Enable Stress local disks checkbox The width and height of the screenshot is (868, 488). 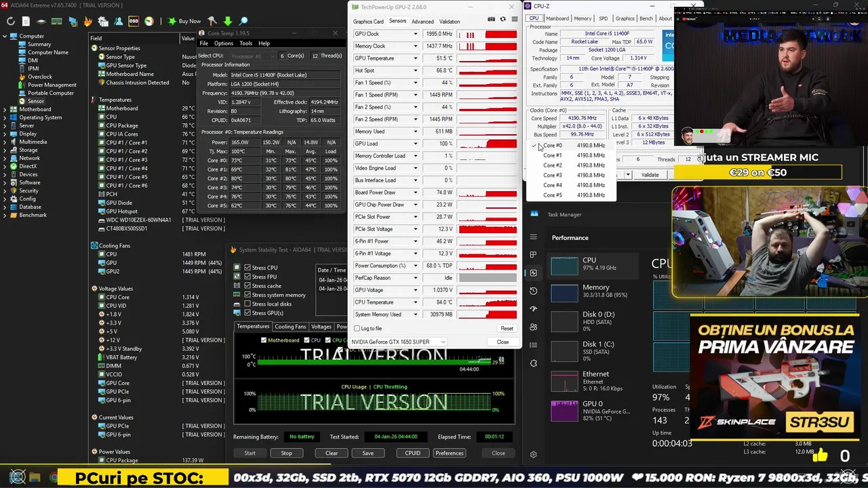(248, 304)
